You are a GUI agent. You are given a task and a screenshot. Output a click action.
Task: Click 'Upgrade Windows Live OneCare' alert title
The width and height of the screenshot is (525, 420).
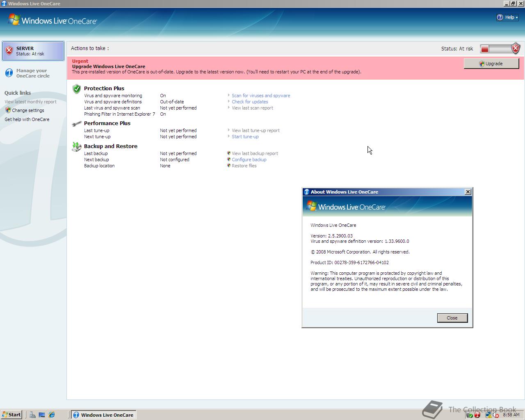(x=109, y=66)
